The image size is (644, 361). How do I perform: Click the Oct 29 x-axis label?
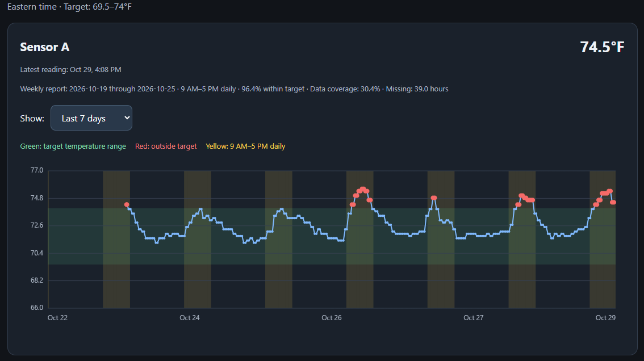[605, 317]
